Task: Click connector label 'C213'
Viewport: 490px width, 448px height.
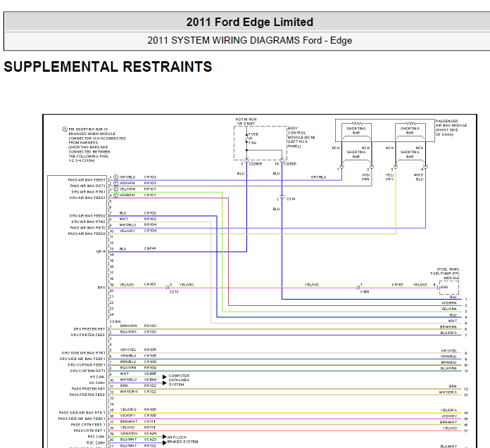Action: [174, 292]
